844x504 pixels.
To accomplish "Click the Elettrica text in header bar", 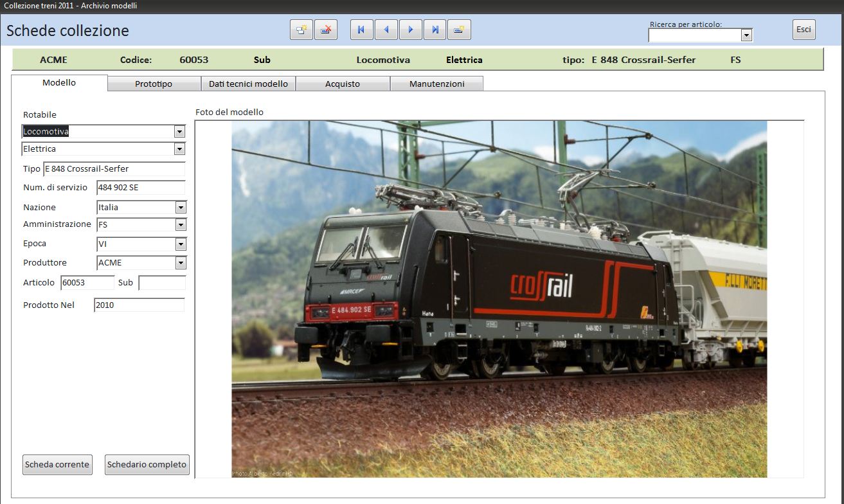I will 464,60.
